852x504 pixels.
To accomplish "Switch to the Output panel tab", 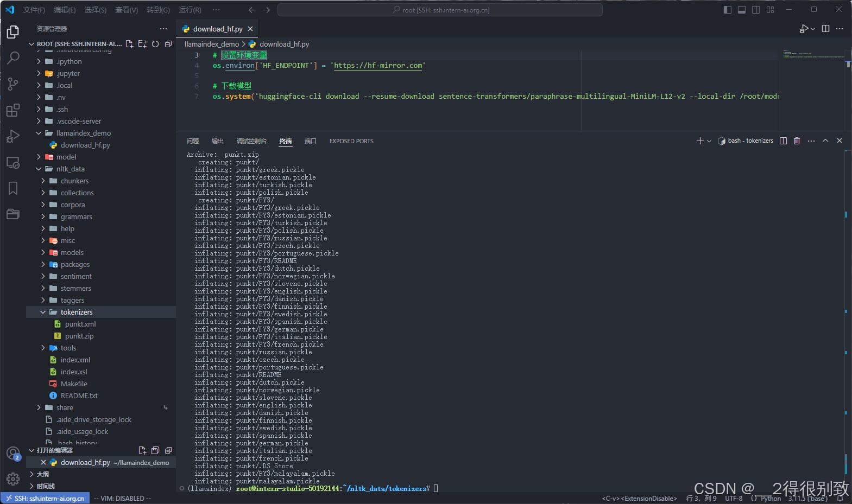I will (x=218, y=141).
